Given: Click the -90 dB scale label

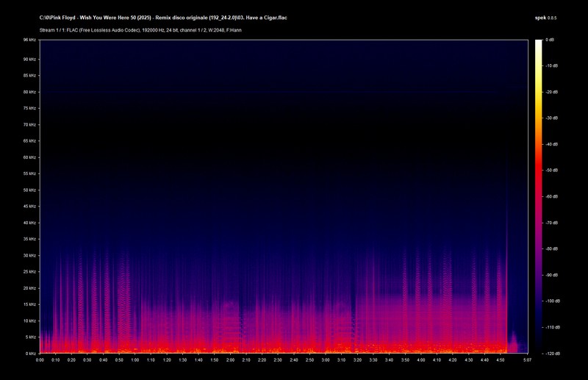Looking at the screenshot, I should [x=552, y=275].
